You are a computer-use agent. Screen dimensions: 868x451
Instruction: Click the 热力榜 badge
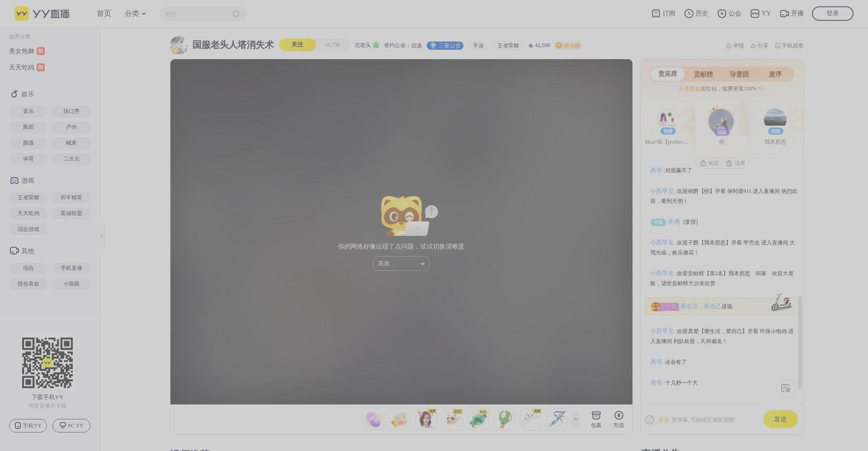pyautogui.click(x=568, y=46)
